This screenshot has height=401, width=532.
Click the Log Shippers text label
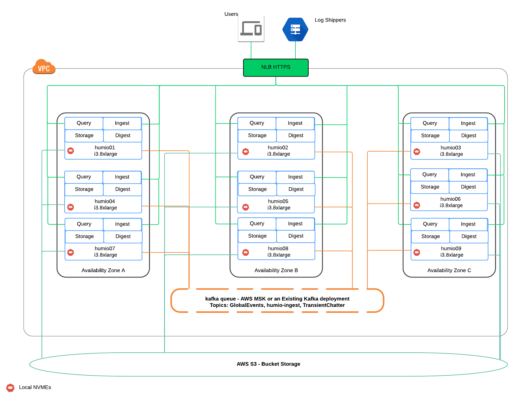tap(330, 20)
